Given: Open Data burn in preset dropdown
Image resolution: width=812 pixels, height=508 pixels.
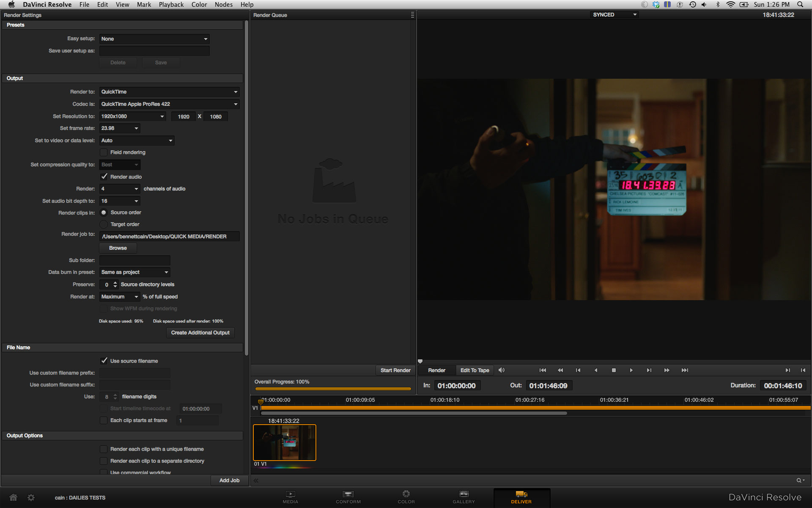Looking at the screenshot, I should (135, 272).
